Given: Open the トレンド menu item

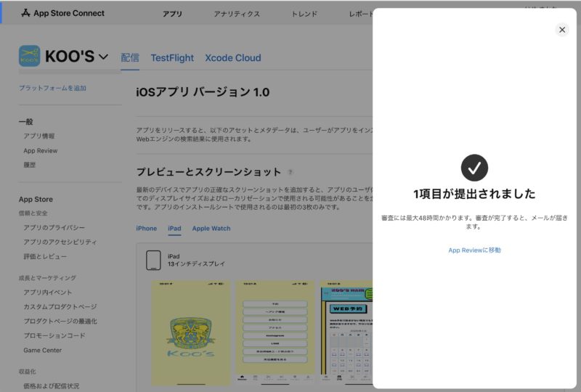Looking at the screenshot, I should (304, 14).
